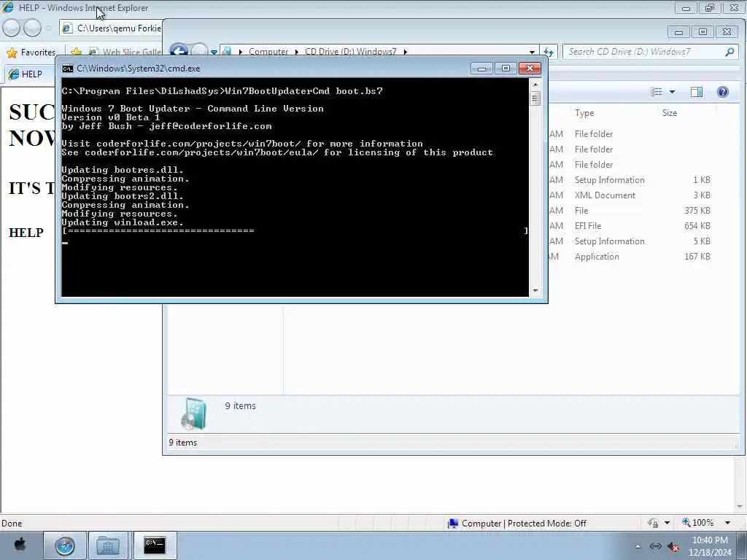This screenshot has height=560, width=747.
Task: Click the 100% zoom level button
Action: pyautogui.click(x=697, y=523)
